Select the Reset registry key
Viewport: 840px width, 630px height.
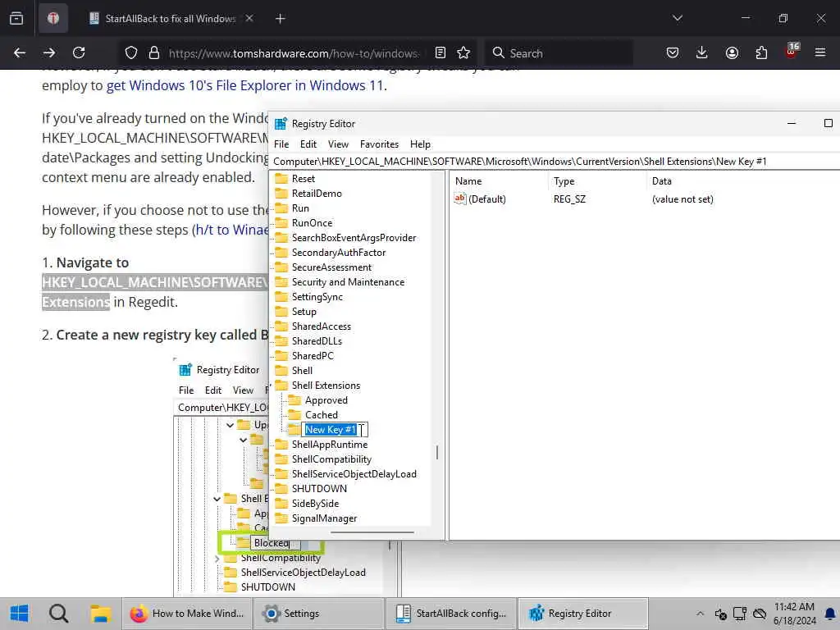point(304,179)
